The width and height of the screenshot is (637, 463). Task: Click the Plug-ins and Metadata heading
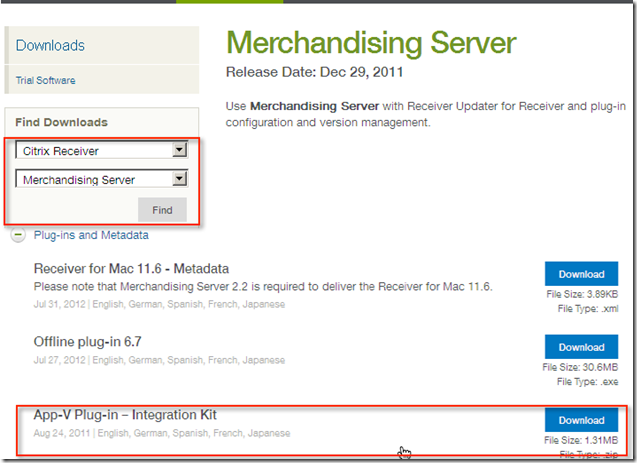coord(91,235)
